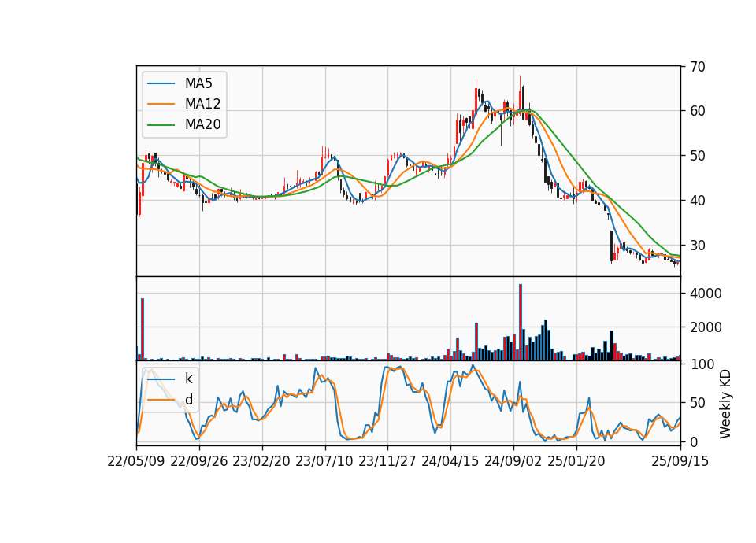Viewport: 756px width, 543px height.
Task: Click the 60 price axis label
Action: [697, 111]
